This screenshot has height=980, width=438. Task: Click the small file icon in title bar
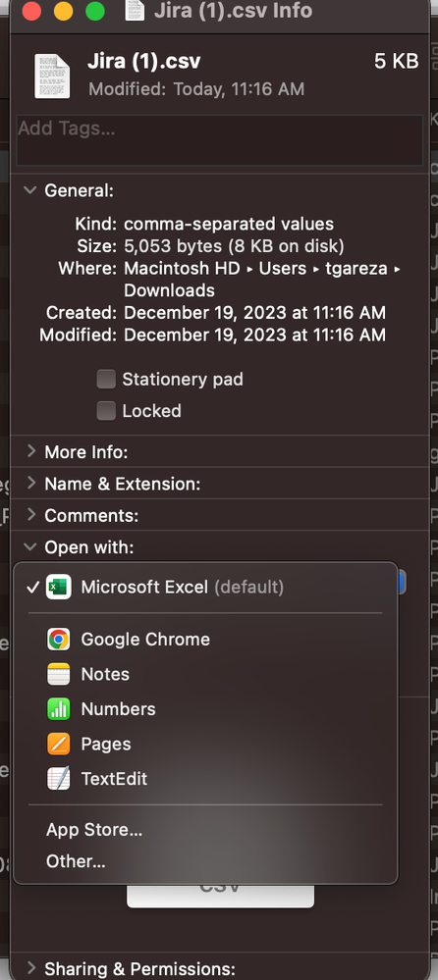[x=135, y=10]
